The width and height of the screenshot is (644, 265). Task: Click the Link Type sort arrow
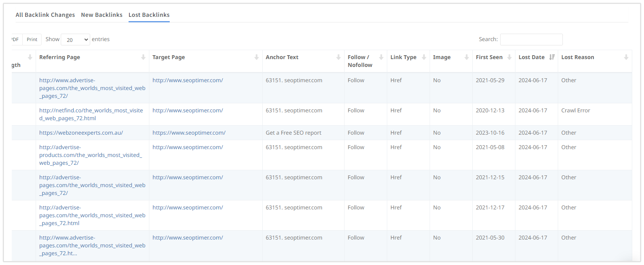pos(424,57)
